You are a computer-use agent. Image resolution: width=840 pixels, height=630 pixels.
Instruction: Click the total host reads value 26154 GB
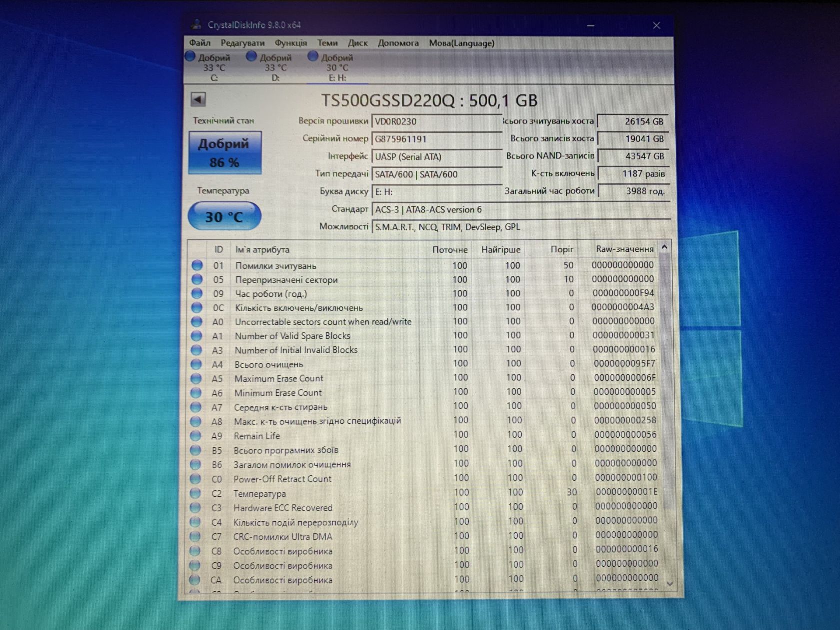pos(633,121)
